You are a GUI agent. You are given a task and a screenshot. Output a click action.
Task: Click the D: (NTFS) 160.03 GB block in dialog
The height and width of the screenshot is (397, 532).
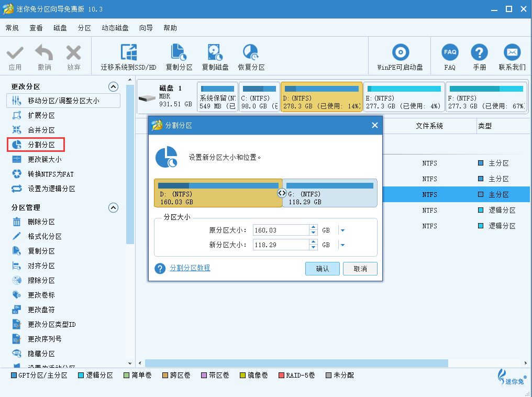(218, 193)
